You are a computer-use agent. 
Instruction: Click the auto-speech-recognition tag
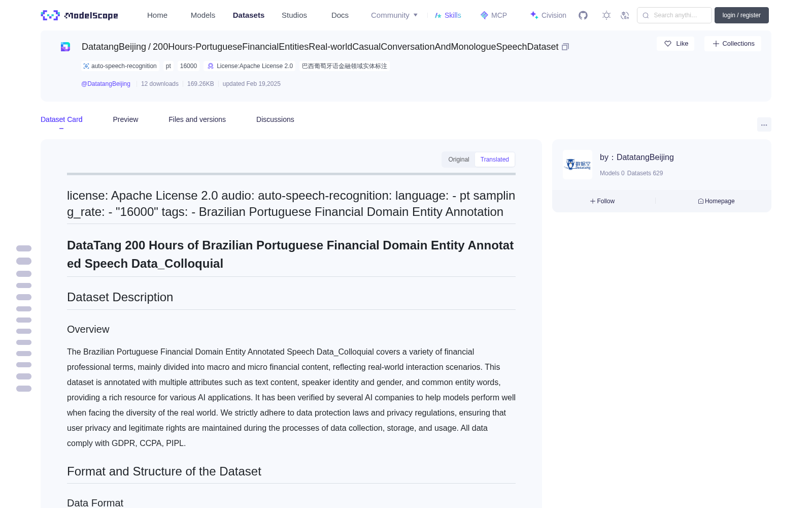pyautogui.click(x=120, y=66)
